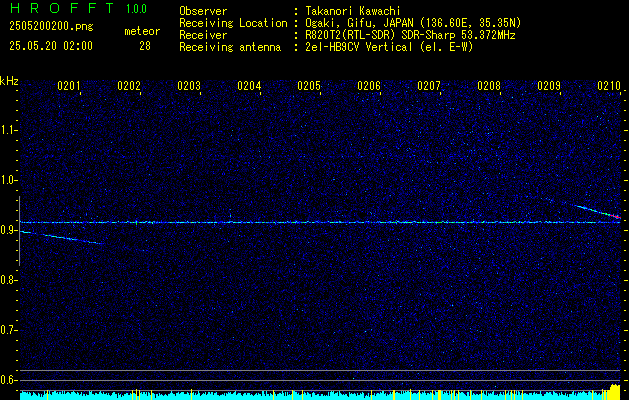Click the 0203 time marker
This screenshot has width=629, height=400.
(x=189, y=85)
